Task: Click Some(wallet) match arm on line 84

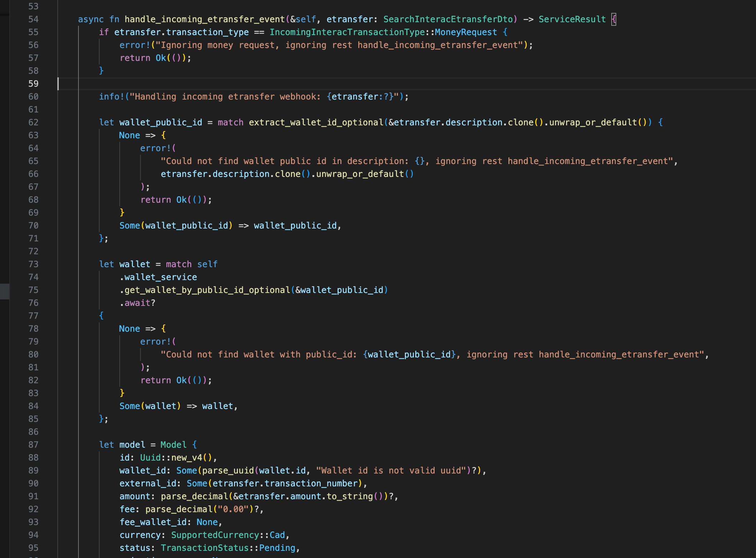Action: pyautogui.click(x=150, y=406)
